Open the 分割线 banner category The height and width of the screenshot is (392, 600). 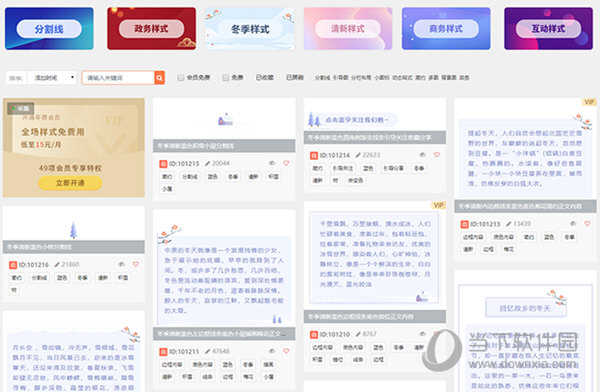coord(49,29)
